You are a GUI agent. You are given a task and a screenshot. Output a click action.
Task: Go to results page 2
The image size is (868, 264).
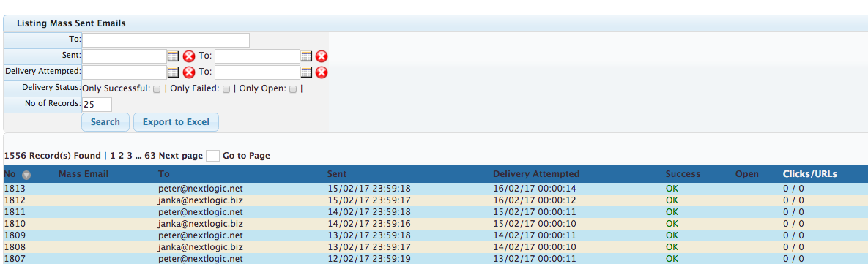(121, 156)
